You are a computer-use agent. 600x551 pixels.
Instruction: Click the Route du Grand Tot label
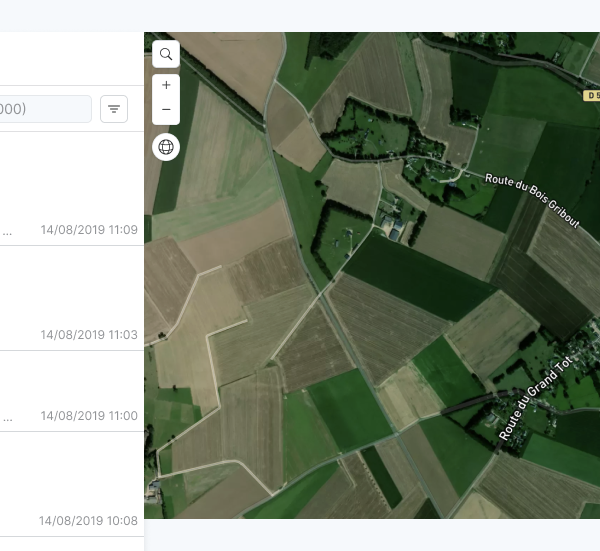[x=536, y=398]
